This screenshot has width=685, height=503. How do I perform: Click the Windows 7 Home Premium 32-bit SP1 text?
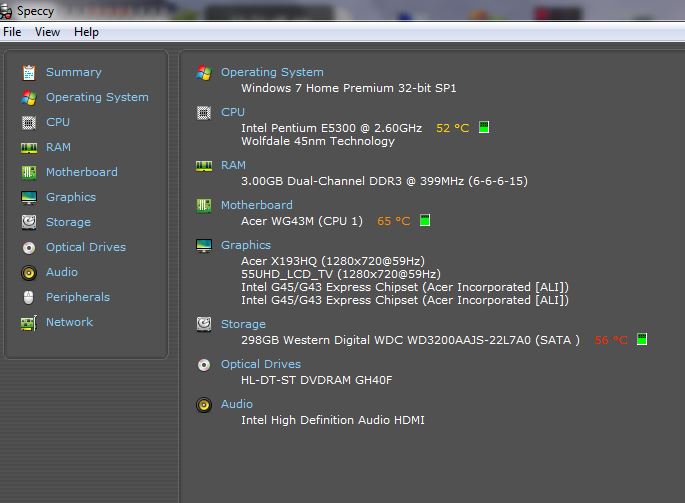pyautogui.click(x=349, y=88)
